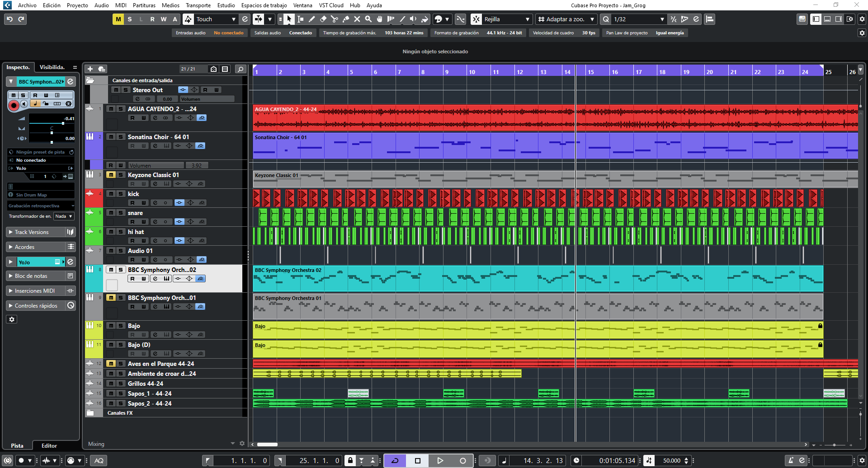
Task: Open toolbar setup gear at top right
Action: pyautogui.click(x=862, y=19)
